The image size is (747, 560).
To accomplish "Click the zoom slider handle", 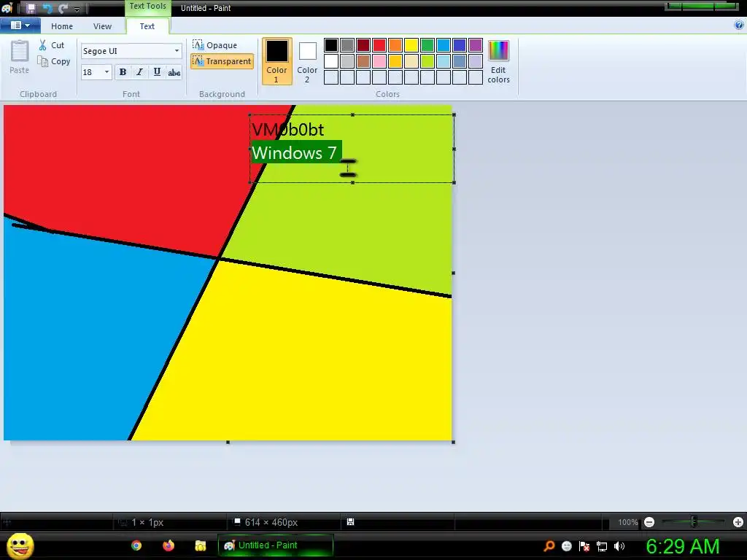I will [x=694, y=522].
